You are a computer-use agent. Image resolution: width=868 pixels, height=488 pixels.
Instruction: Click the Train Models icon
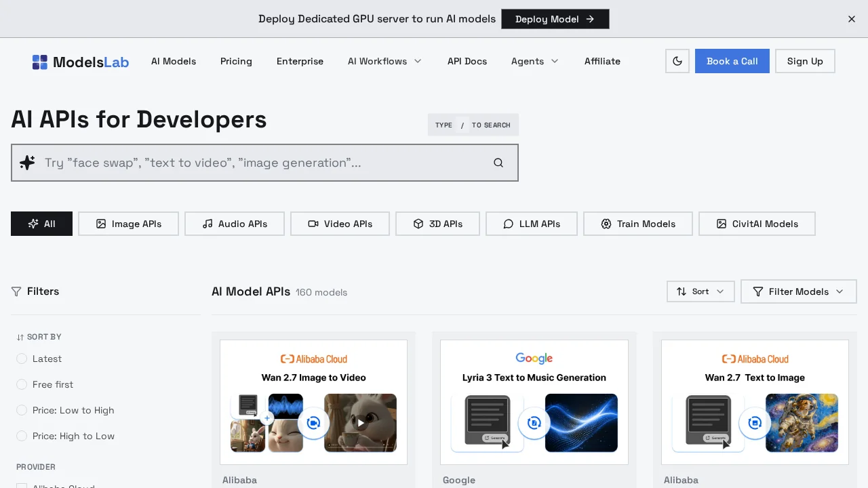(x=606, y=224)
